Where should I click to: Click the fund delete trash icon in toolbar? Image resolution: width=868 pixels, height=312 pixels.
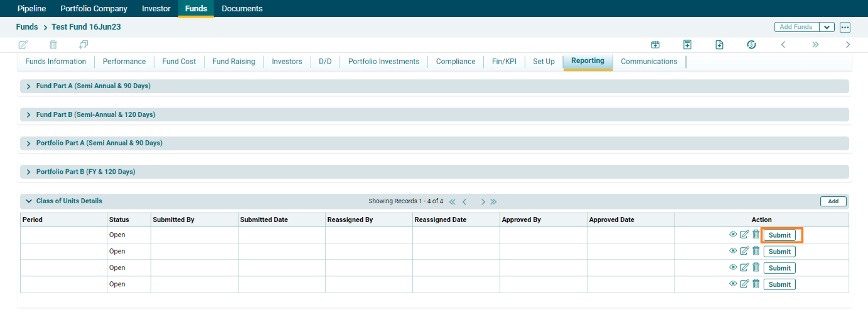(53, 45)
